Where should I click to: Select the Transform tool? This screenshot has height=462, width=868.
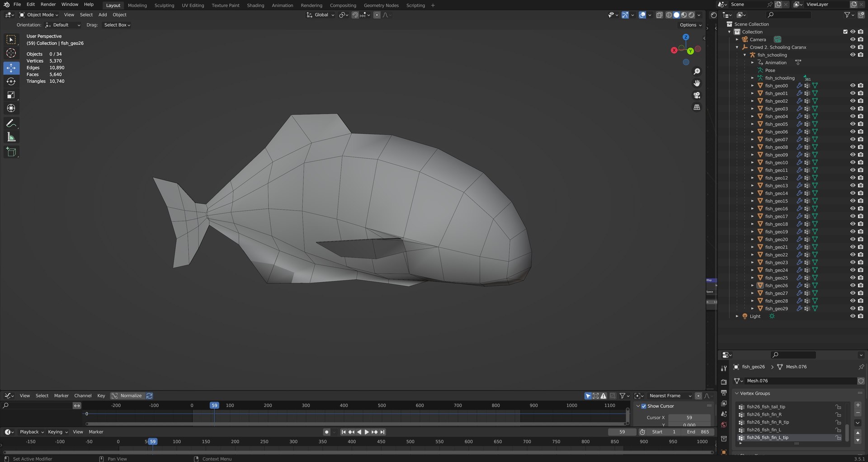point(11,108)
